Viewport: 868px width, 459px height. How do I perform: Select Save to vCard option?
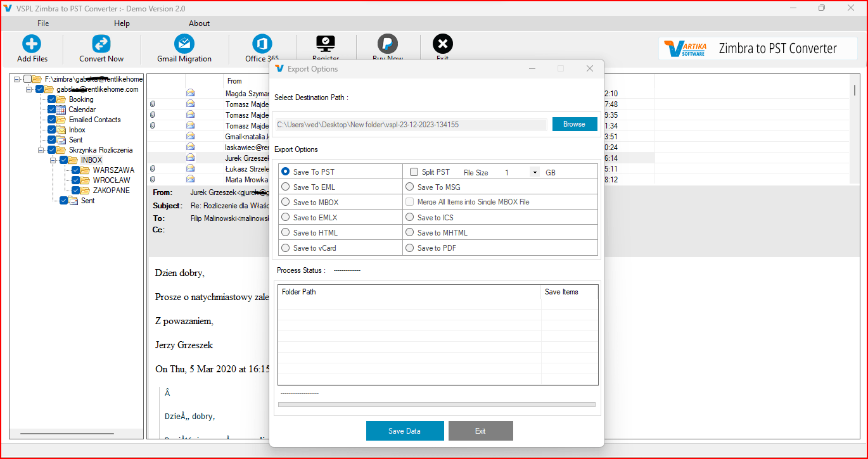coord(286,248)
